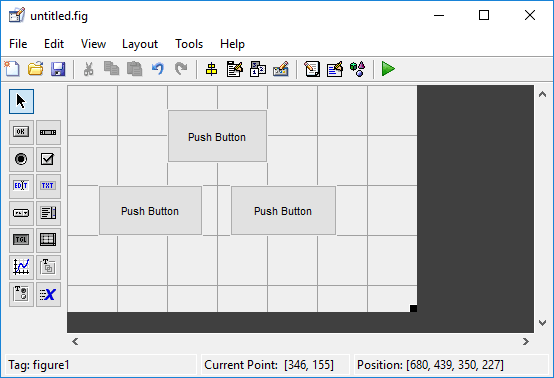Select the Panel palette tool
This screenshot has height=378, width=554.
click(48, 267)
